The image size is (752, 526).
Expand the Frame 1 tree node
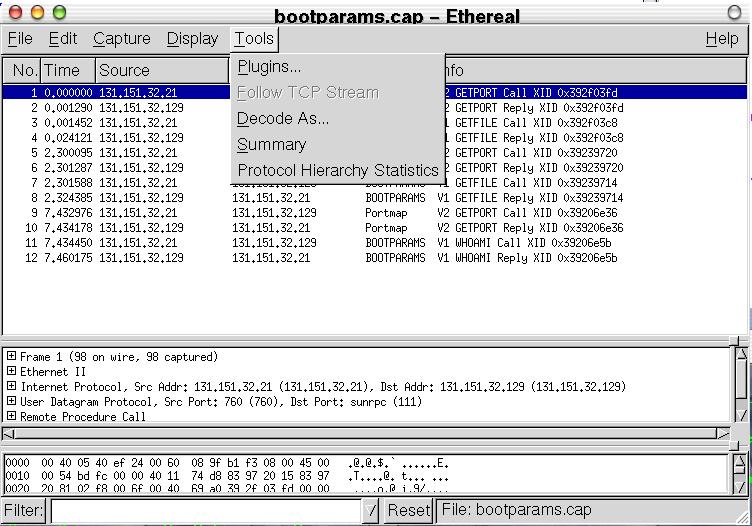[11, 356]
